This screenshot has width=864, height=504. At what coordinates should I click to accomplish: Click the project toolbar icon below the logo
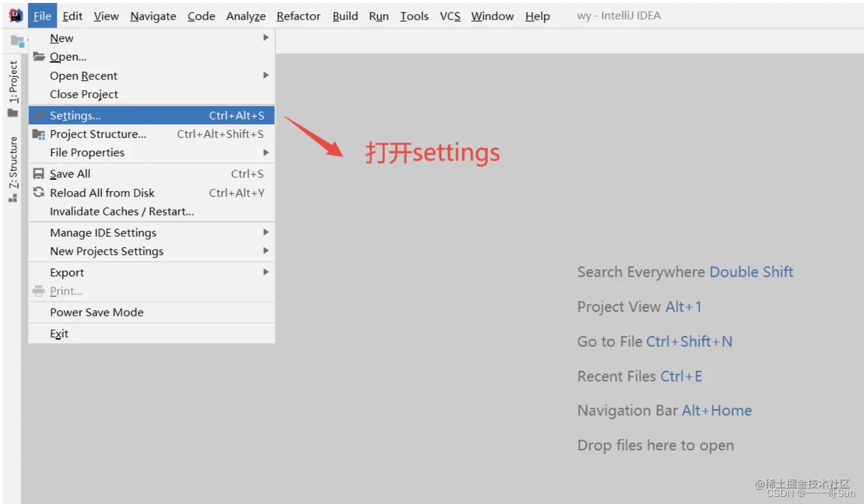coord(18,41)
